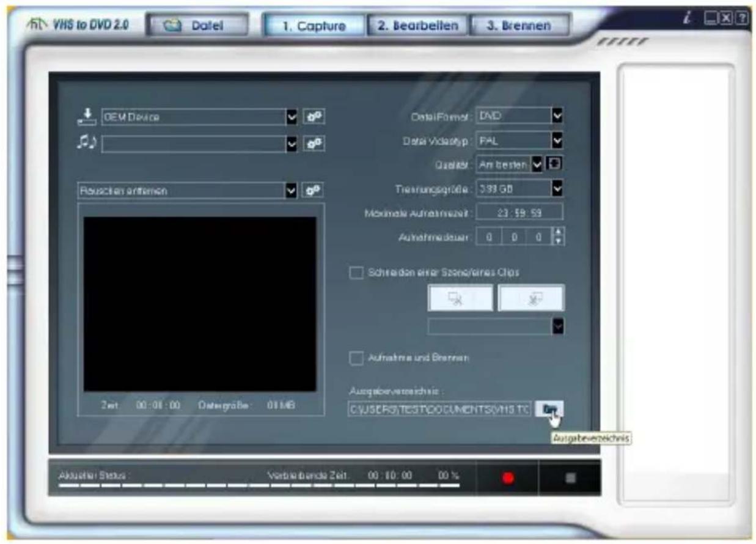Click the segmented capture progress bar
Screen dimensions: 756x544
(x=260, y=487)
